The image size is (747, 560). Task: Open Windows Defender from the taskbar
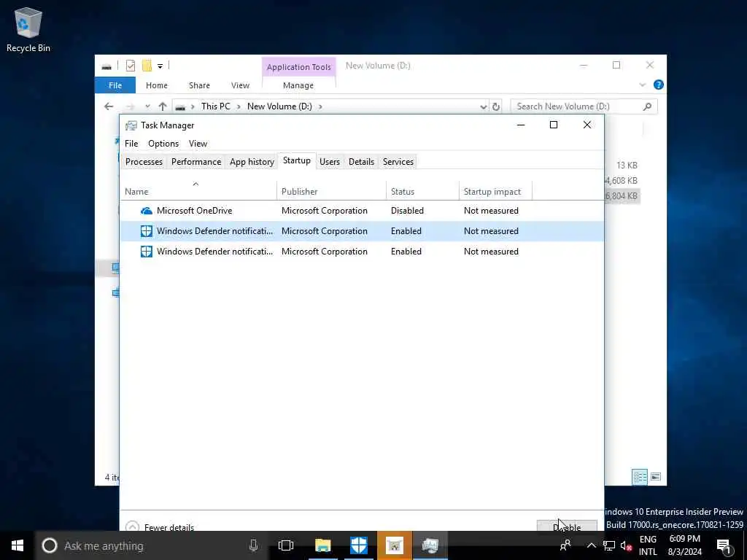359,545
